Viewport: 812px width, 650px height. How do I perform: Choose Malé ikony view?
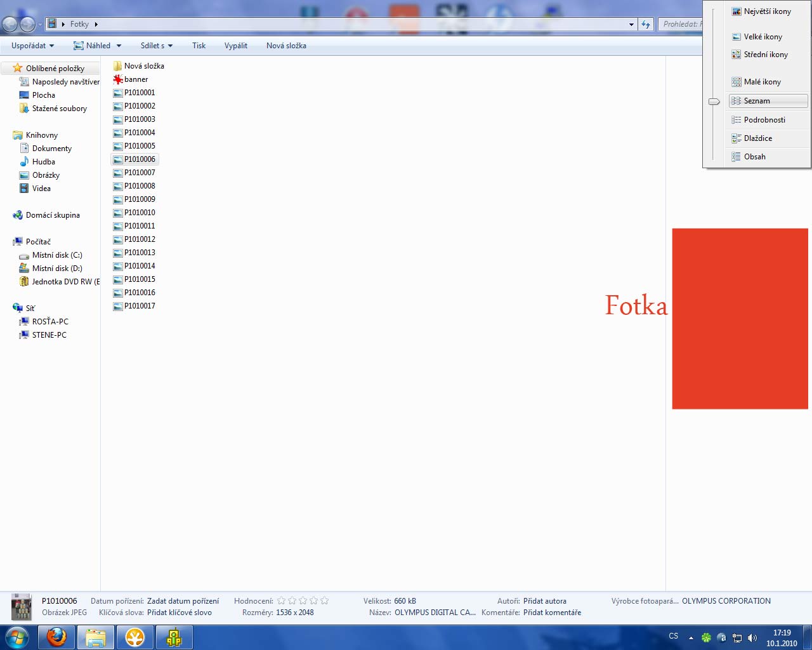pyautogui.click(x=768, y=82)
